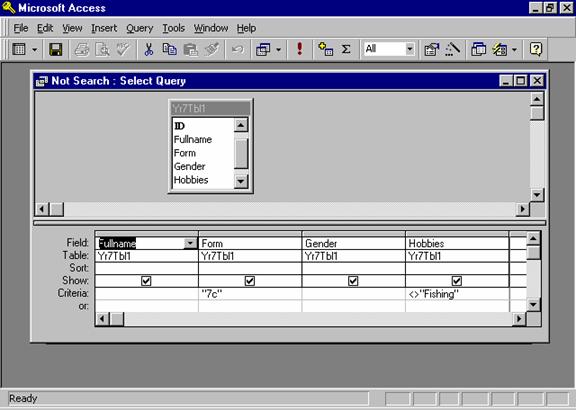Image resolution: width=576 pixels, height=410 pixels.
Task: Run Spelling check icon
Action: [123, 49]
